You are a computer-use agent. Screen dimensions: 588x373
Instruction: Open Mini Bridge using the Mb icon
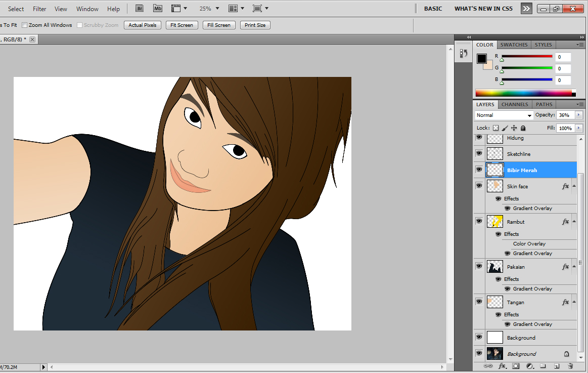(158, 9)
